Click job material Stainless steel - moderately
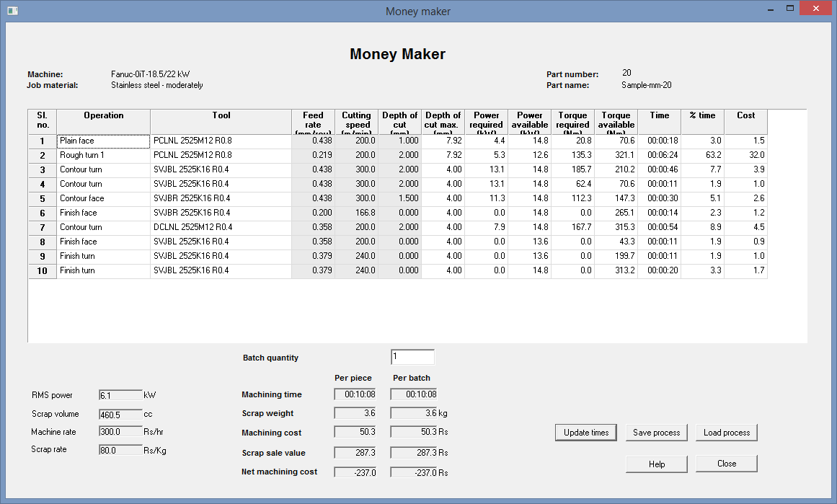The height and width of the screenshot is (504, 837). (157, 85)
